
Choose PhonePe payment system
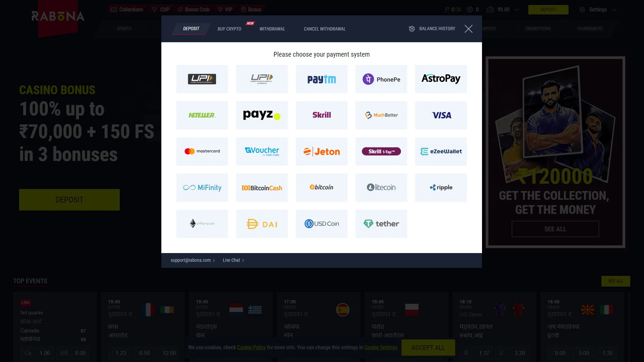pos(381,79)
